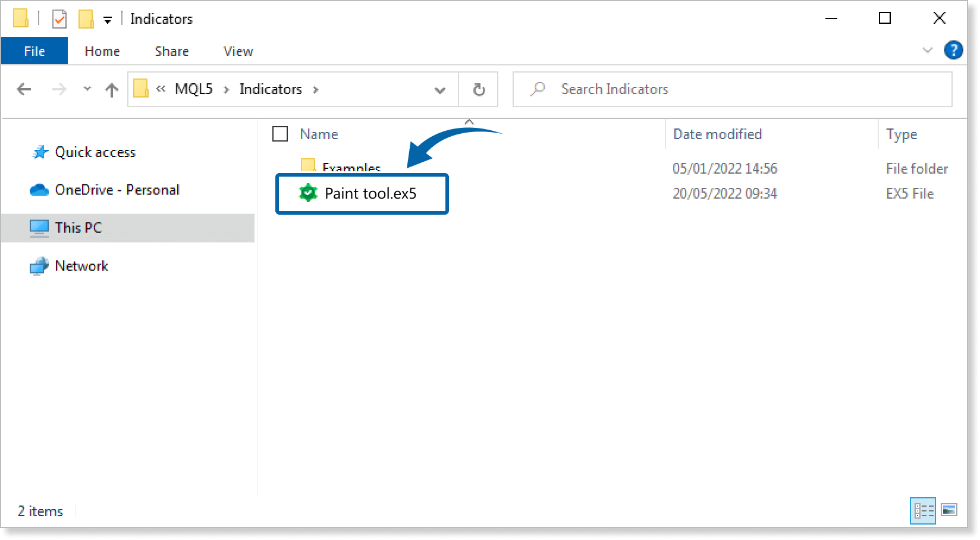Open the address bar history dropdown
Image resolution: width=980 pixels, height=540 pixels.
click(440, 90)
